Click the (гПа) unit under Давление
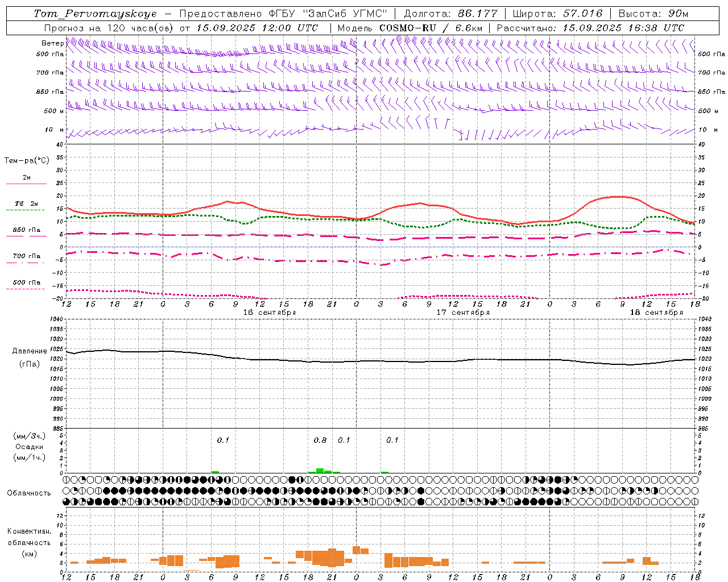Screen dimensions: 728x582 click(x=30, y=364)
